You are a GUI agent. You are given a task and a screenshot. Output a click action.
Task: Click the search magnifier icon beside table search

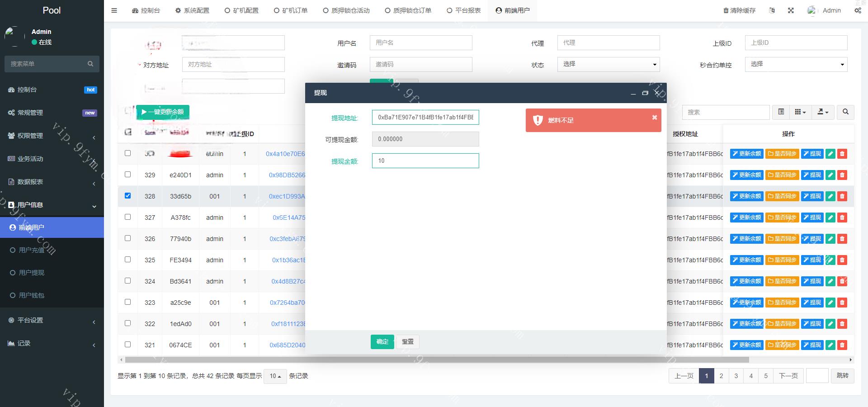click(x=845, y=112)
